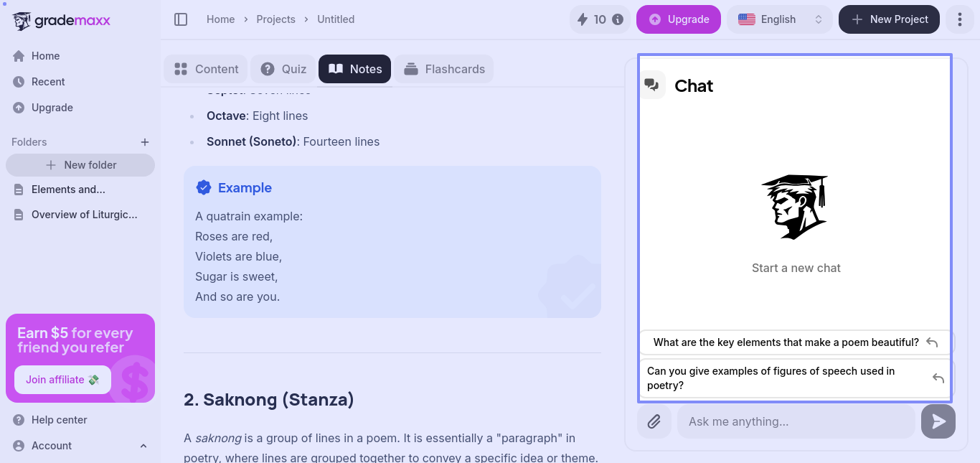Click the credits info icon
Image resolution: width=980 pixels, height=463 pixels.
[618, 19]
